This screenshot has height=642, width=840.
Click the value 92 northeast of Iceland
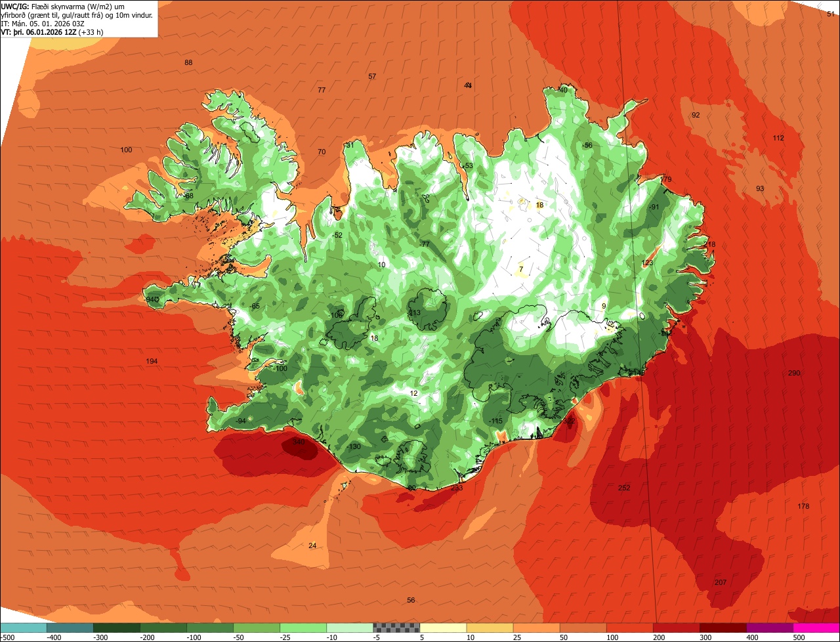pos(696,115)
